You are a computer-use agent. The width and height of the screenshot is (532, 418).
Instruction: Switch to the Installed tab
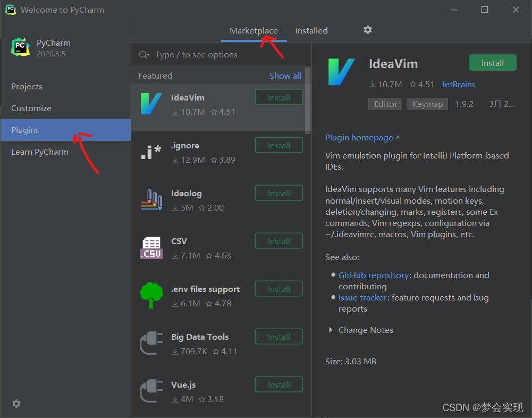click(311, 30)
